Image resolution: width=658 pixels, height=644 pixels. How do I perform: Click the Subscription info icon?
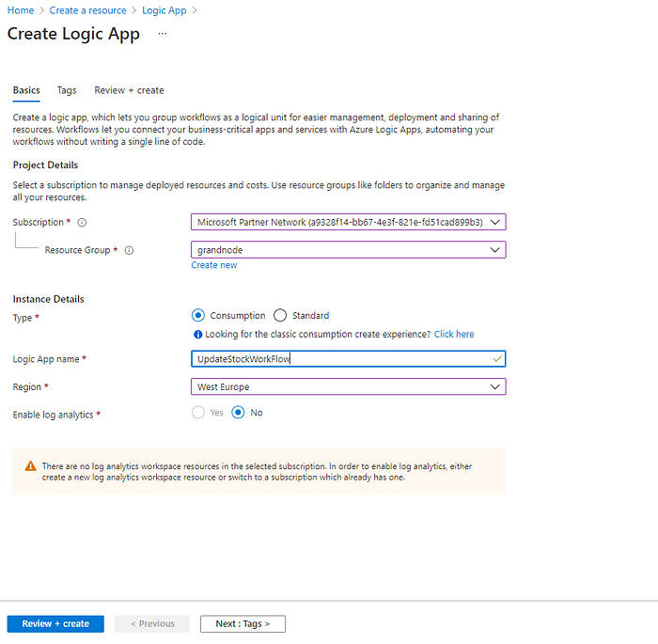point(82,223)
